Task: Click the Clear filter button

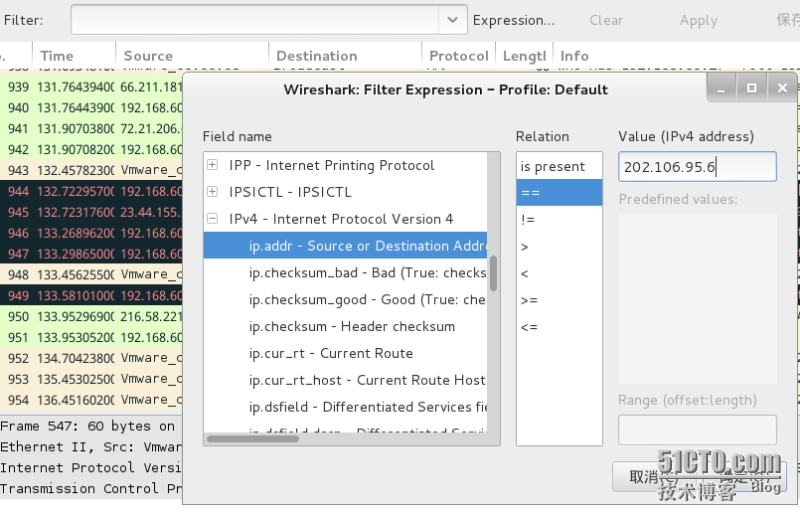Action: pos(606,20)
